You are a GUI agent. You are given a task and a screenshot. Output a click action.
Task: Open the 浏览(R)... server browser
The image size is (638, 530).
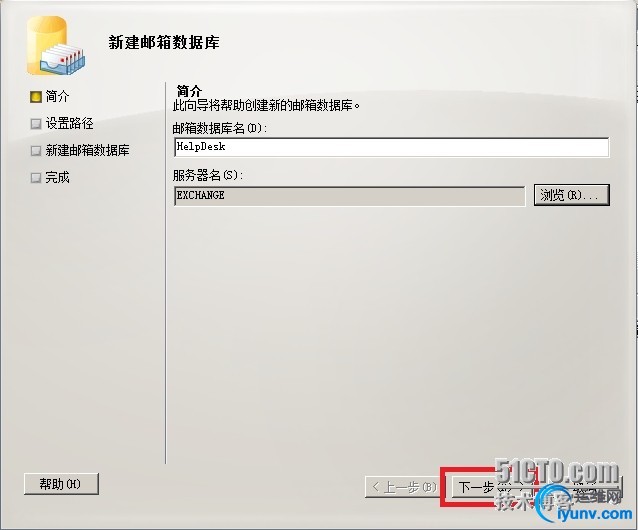point(571,195)
